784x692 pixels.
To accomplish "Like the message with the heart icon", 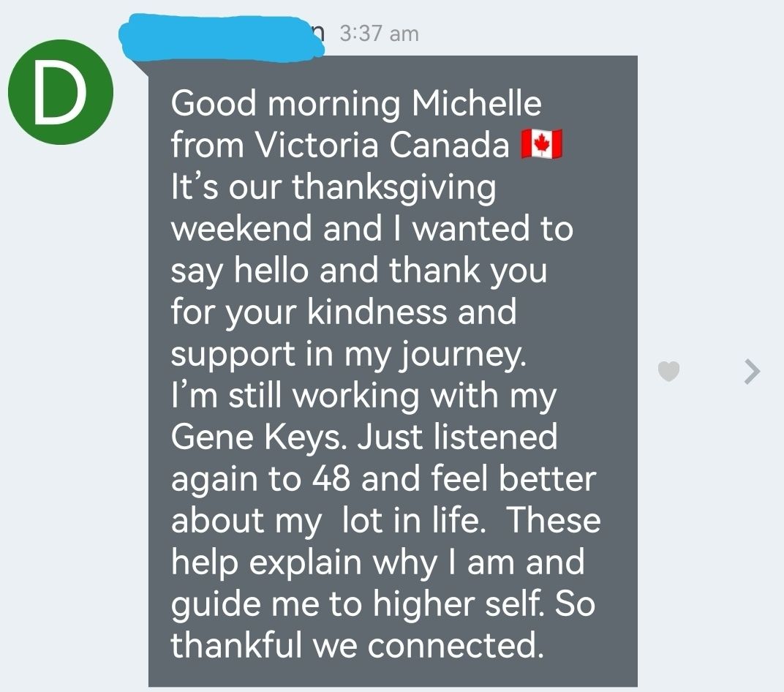I will click(x=668, y=372).
